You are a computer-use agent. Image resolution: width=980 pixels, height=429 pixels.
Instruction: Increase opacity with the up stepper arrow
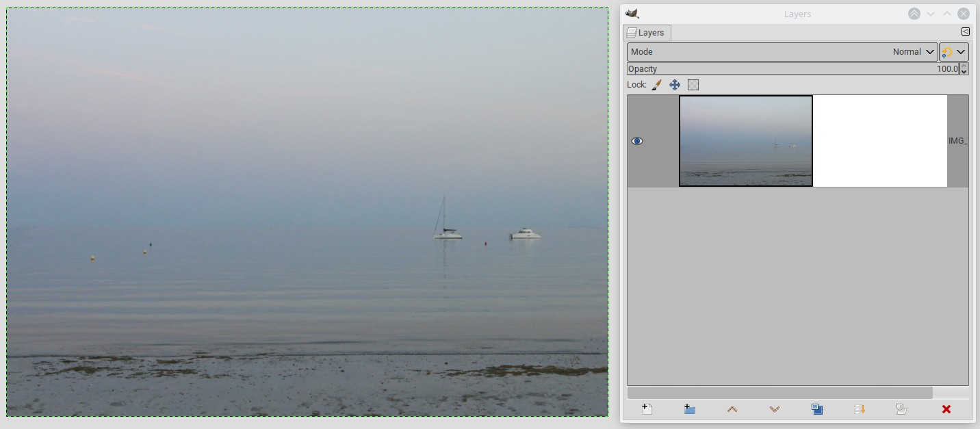click(x=964, y=66)
